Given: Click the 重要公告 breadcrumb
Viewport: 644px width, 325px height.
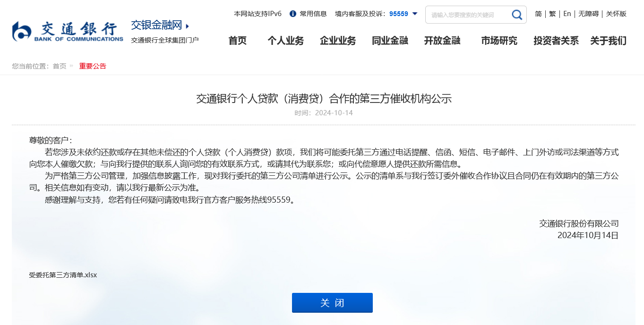Looking at the screenshot, I should pos(93,66).
